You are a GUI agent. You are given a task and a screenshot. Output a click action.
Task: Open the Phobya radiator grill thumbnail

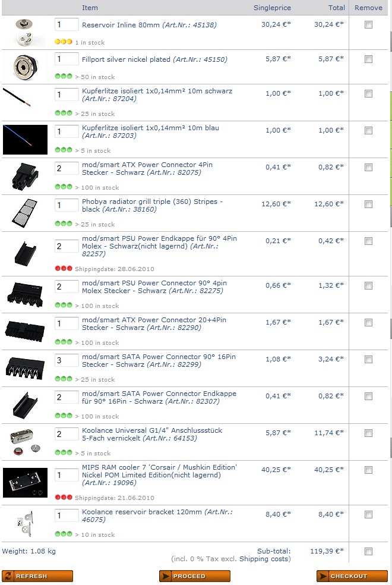pyautogui.click(x=25, y=213)
